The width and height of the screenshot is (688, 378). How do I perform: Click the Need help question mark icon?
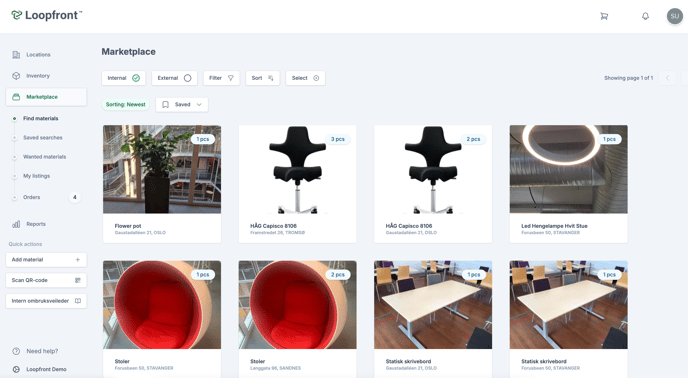click(16, 351)
